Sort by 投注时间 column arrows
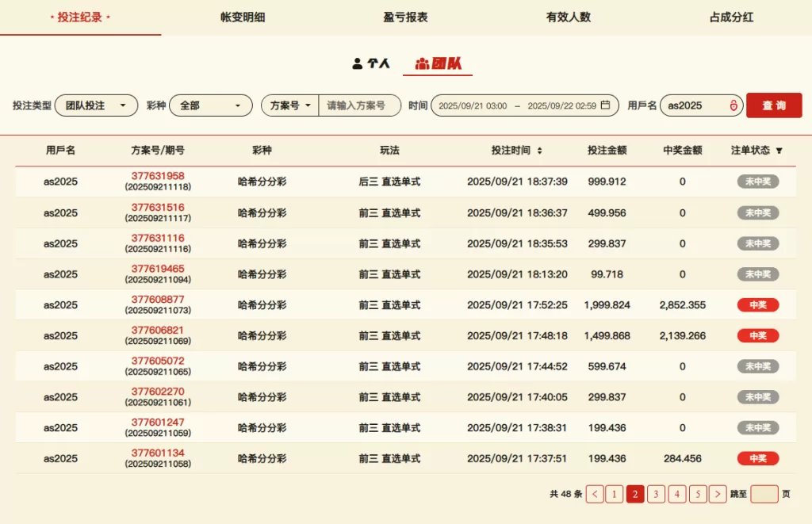Viewport: 812px width, 524px height. tap(540, 151)
